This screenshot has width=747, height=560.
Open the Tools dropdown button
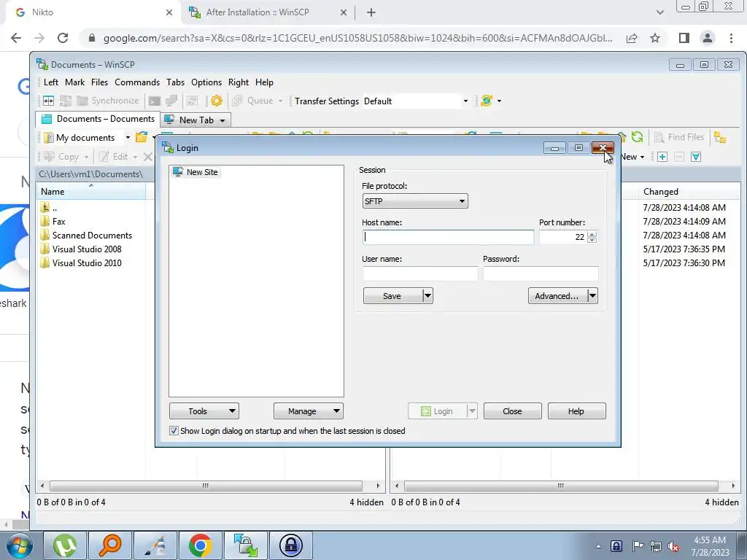[x=204, y=411]
